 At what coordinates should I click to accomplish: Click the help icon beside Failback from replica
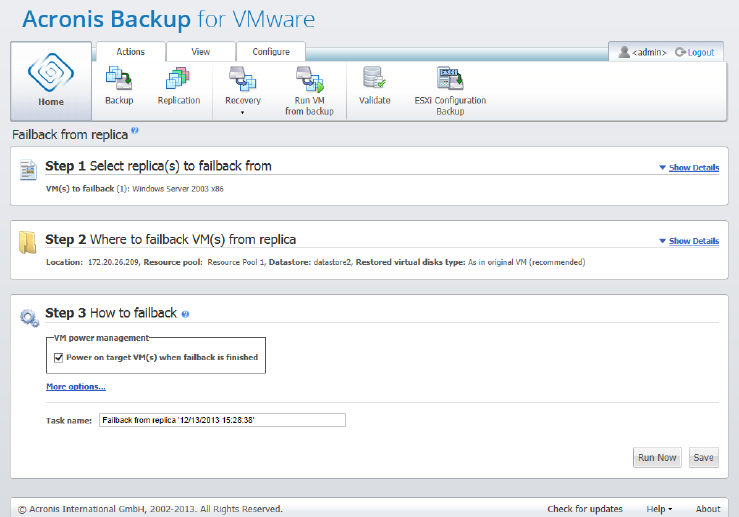(x=135, y=131)
